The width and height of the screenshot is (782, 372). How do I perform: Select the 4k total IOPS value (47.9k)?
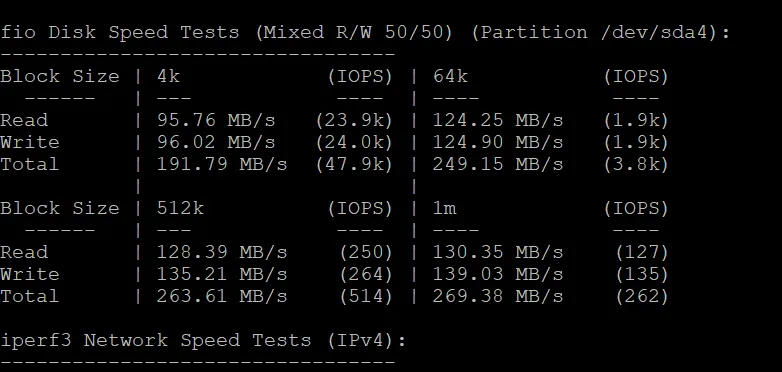pyautogui.click(x=355, y=165)
